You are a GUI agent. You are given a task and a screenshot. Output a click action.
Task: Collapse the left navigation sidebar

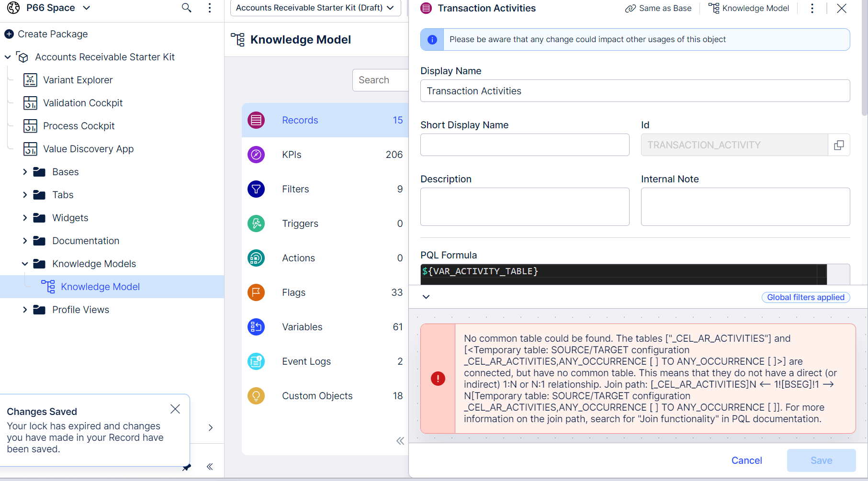(x=210, y=467)
